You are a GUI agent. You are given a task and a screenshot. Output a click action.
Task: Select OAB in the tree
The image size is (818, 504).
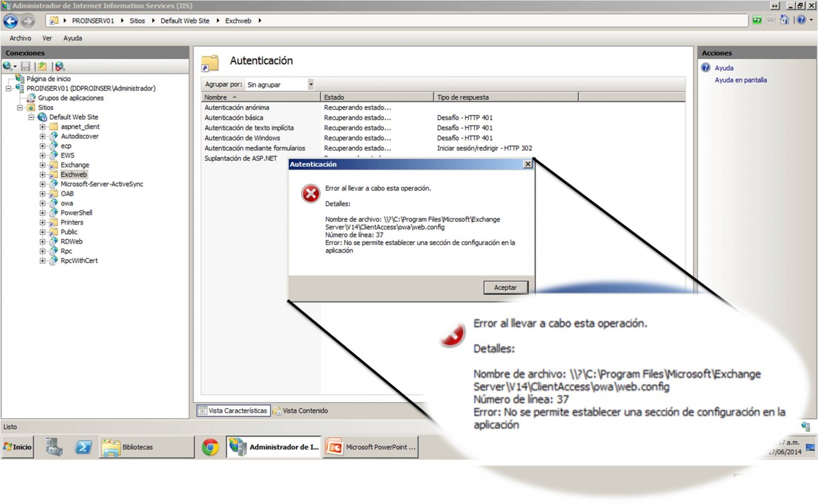[x=67, y=194]
